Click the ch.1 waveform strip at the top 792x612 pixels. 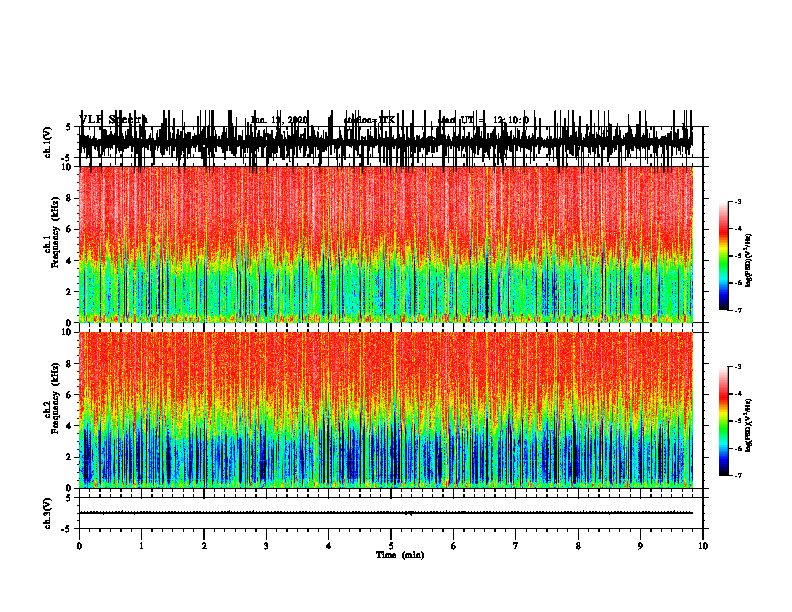tap(385, 142)
